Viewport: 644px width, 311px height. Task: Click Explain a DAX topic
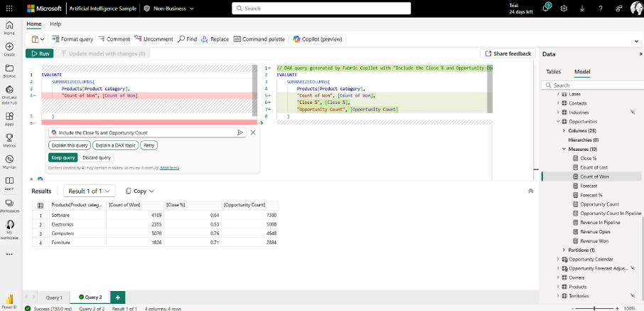point(115,145)
